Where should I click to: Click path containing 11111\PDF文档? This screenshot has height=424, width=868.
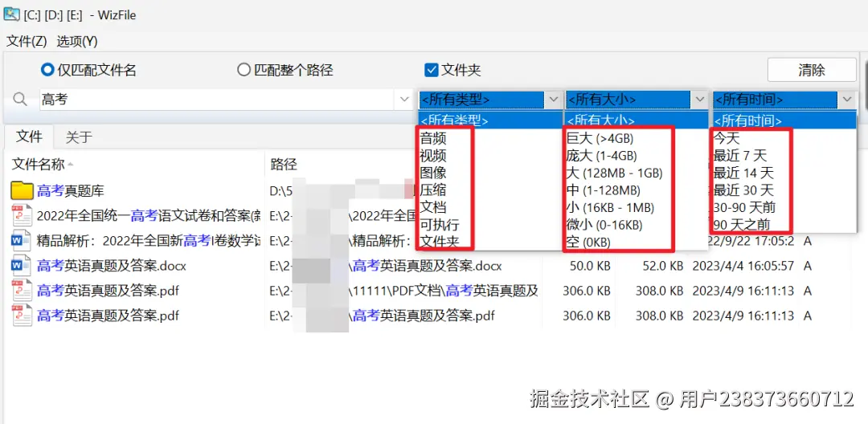point(403,291)
